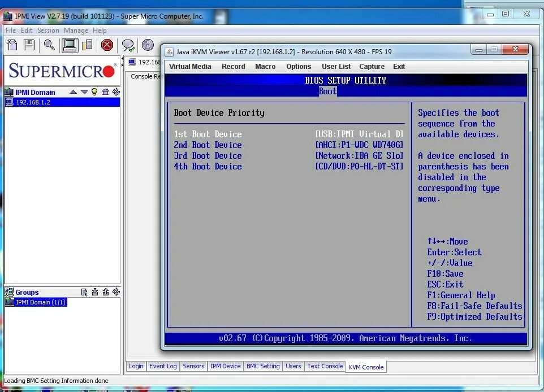Click the trash bin icon in IPMI Domain header
Image resolution: width=544 pixels, height=392 pixels.
pyautogui.click(x=106, y=92)
